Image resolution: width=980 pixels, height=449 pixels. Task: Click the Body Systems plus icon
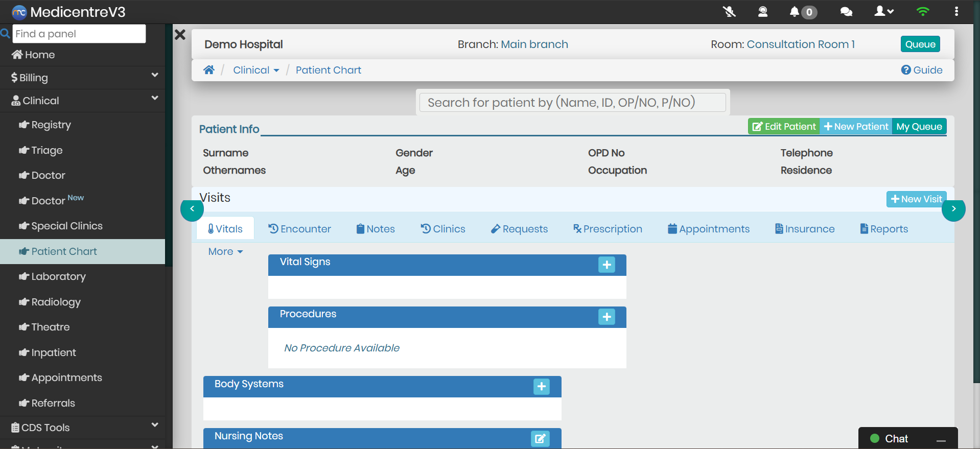pos(542,387)
